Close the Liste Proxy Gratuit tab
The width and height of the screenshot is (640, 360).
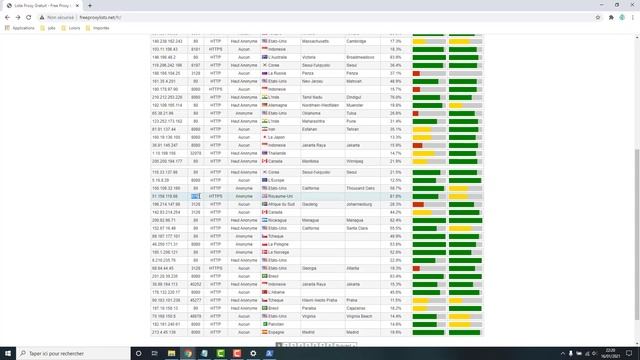77,6
